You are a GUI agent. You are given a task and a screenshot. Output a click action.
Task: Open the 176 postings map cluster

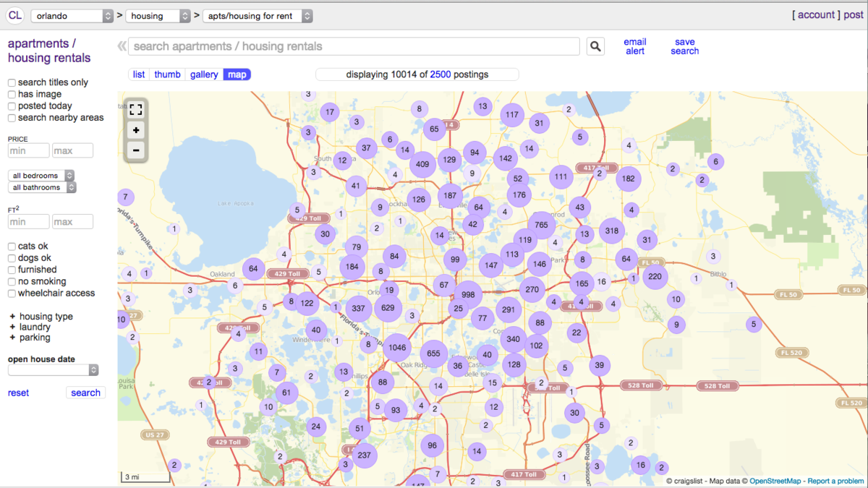click(518, 194)
